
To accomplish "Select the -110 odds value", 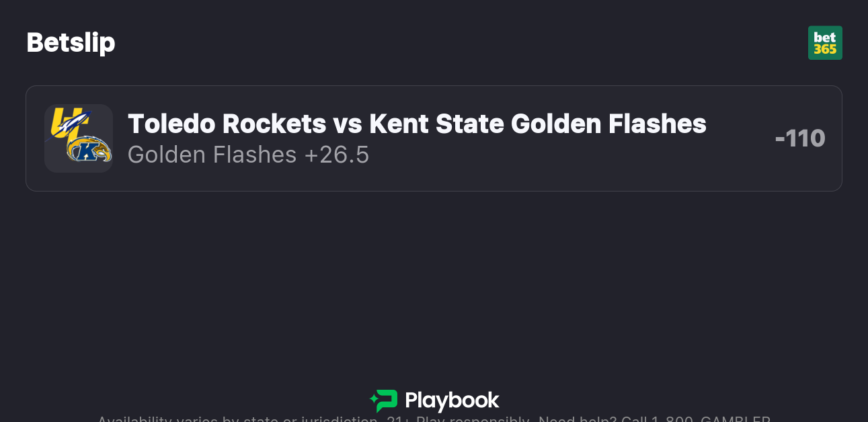I will (x=799, y=138).
